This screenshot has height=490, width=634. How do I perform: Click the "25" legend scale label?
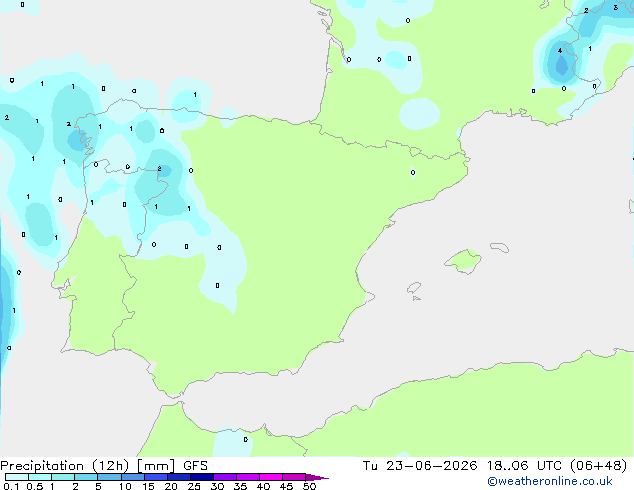(194, 486)
